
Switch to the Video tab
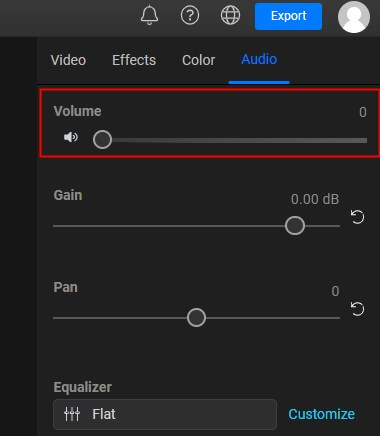pos(68,60)
